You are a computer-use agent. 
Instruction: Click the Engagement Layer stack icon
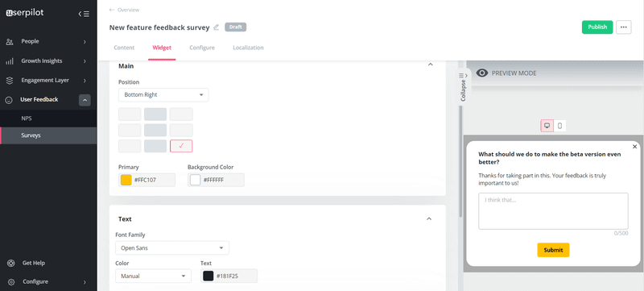(x=10, y=81)
